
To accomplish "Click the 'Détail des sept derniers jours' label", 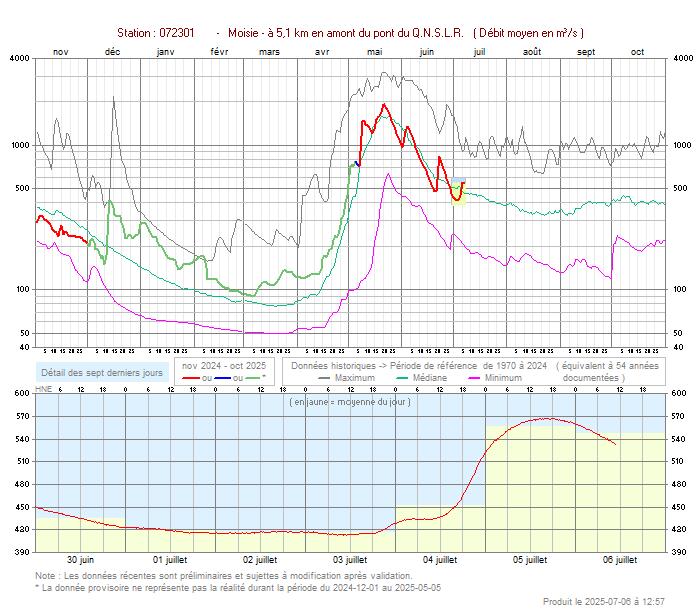I will coord(102,373).
